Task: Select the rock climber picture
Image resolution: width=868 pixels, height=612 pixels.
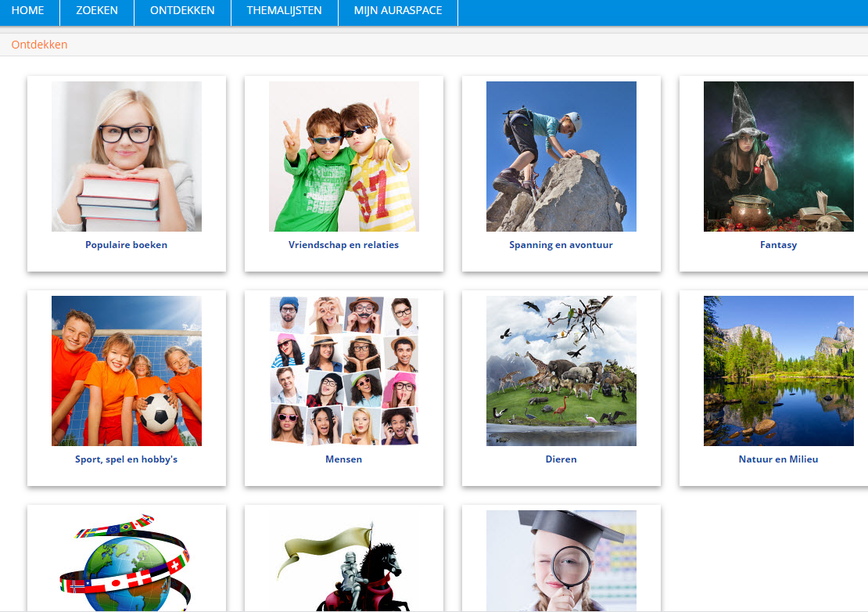Action: coord(561,157)
